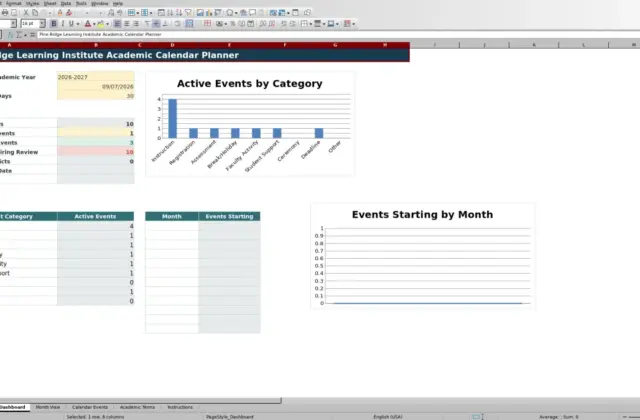
Task: Click Sort Ascending
Action: tap(170, 13)
